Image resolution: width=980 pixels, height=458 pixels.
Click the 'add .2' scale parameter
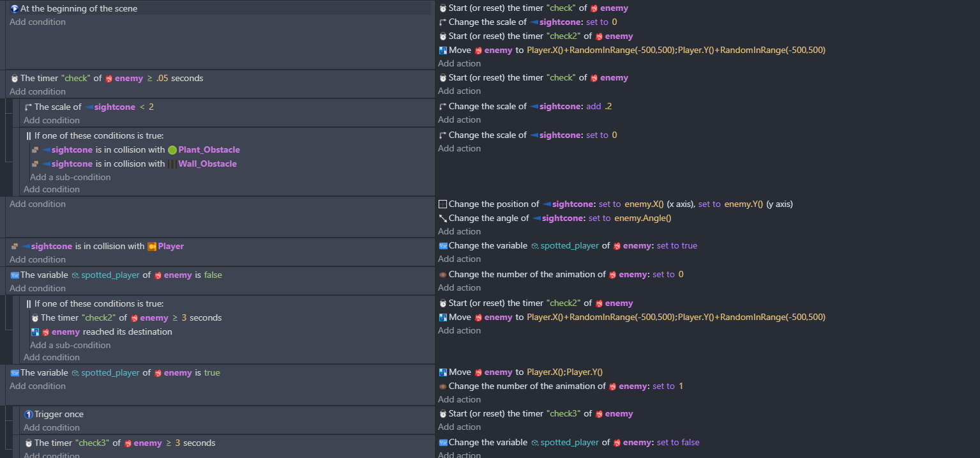point(598,107)
